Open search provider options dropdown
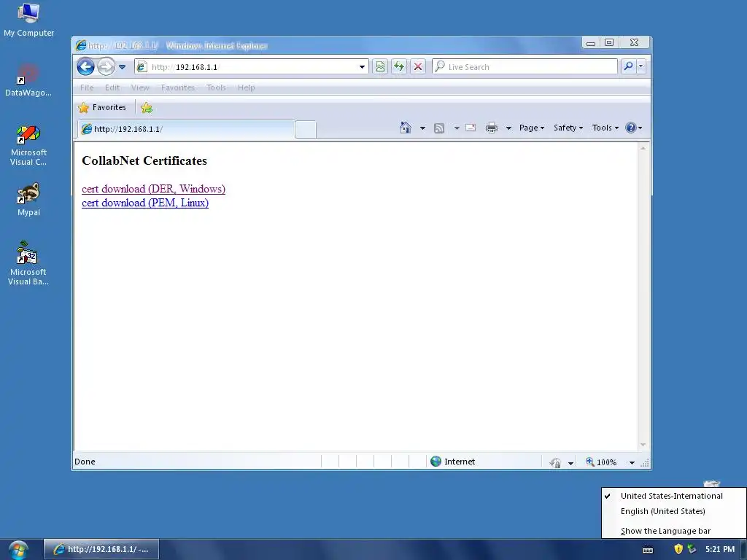 coord(640,66)
